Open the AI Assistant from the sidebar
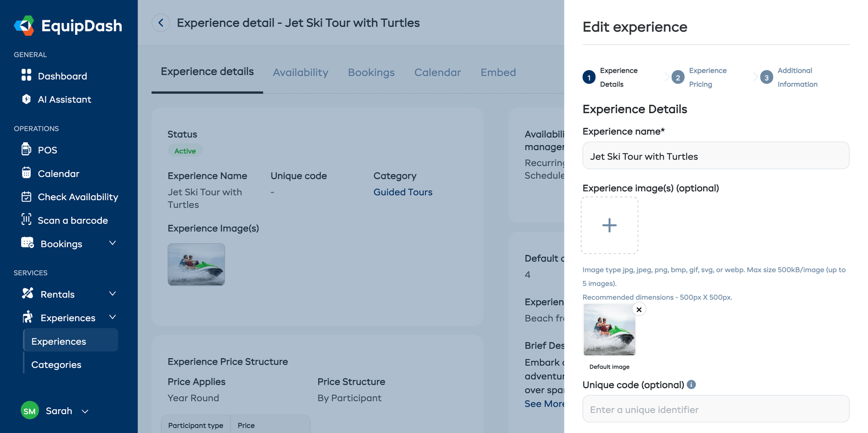868x433 pixels. tap(64, 99)
